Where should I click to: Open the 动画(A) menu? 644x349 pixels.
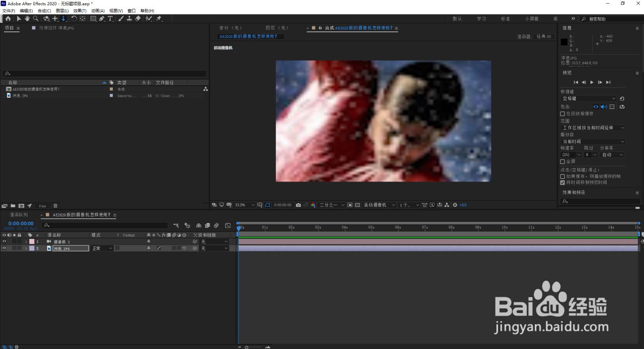(98, 11)
